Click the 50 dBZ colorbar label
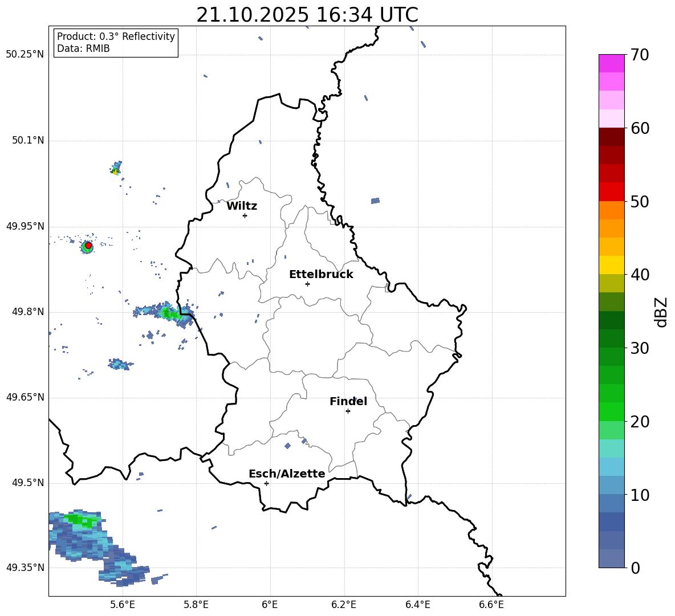675x616 pixels. 639,201
